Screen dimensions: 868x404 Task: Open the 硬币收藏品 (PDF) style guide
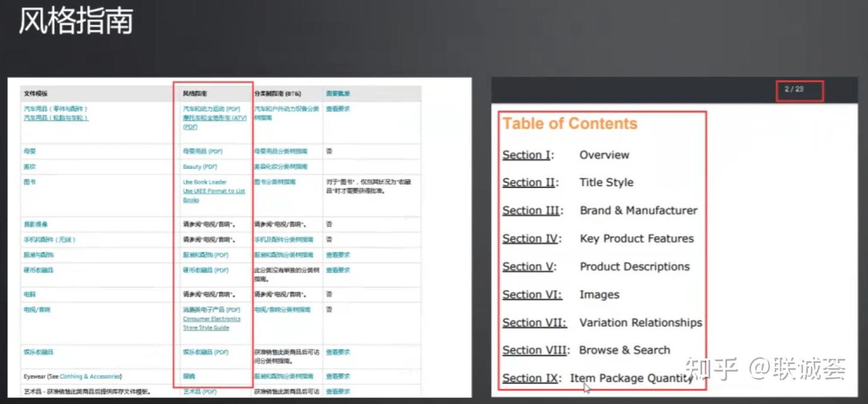pos(206,270)
